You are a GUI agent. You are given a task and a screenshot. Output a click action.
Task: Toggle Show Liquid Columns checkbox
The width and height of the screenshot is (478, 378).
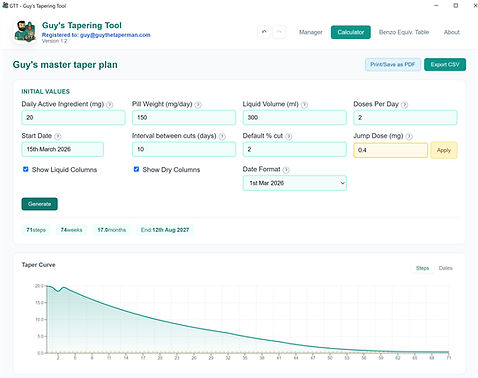[26, 169]
